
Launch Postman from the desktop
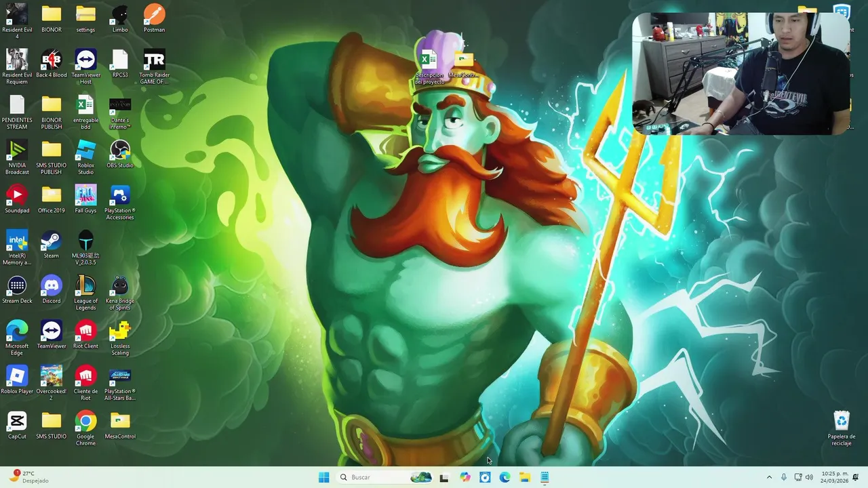click(155, 18)
